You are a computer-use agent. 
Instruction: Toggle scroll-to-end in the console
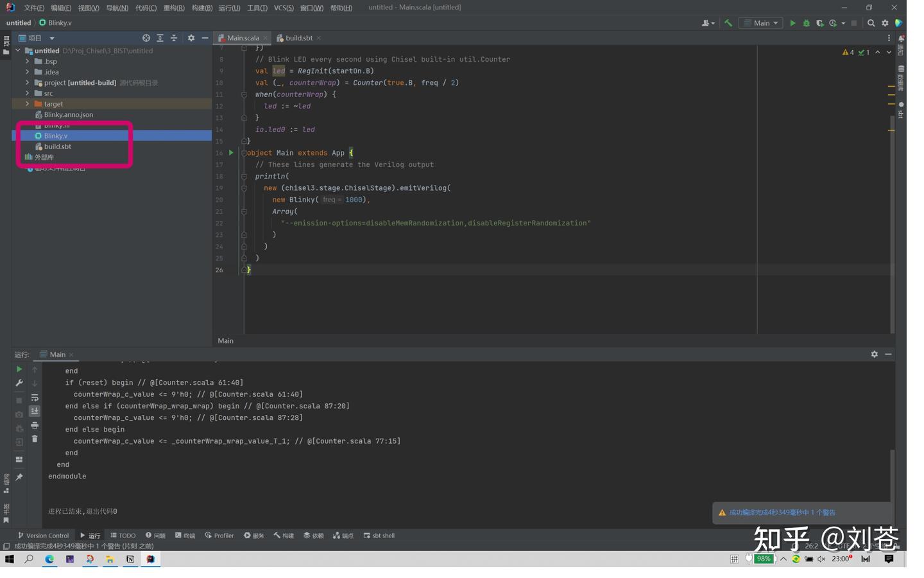tap(34, 411)
